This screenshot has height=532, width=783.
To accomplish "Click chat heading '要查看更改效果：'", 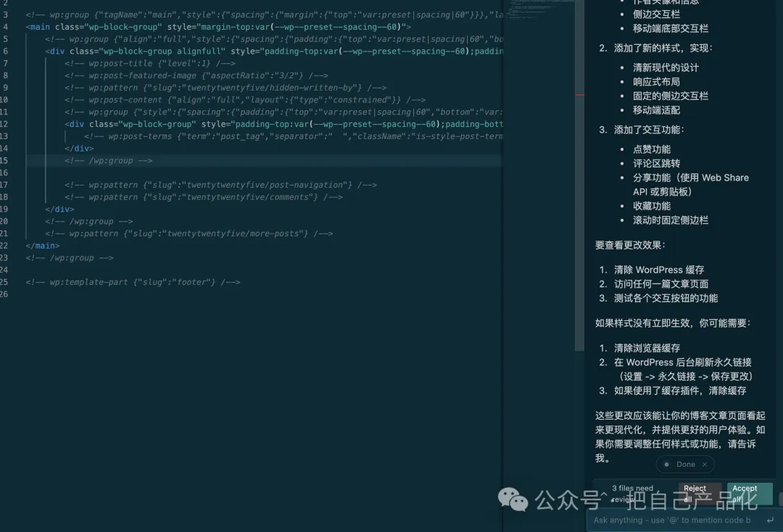I will (630, 245).
